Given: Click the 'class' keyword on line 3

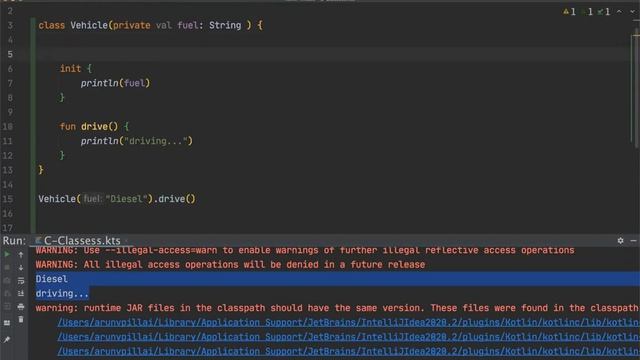Looking at the screenshot, I should pos(52,25).
